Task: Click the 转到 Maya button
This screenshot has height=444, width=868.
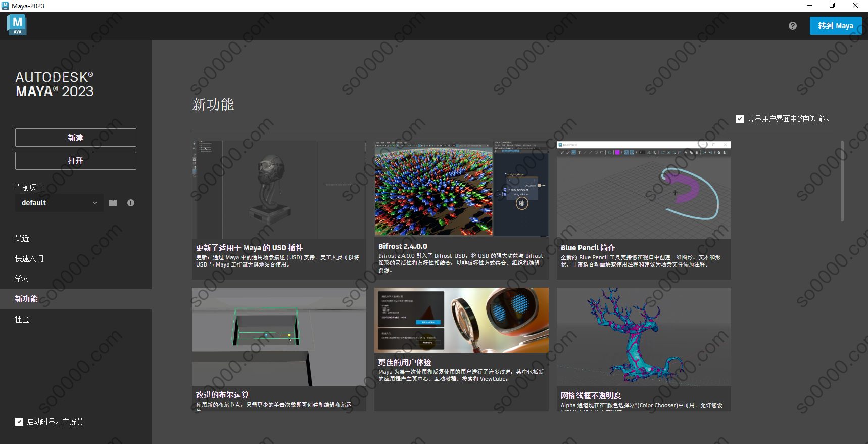Action: point(836,26)
